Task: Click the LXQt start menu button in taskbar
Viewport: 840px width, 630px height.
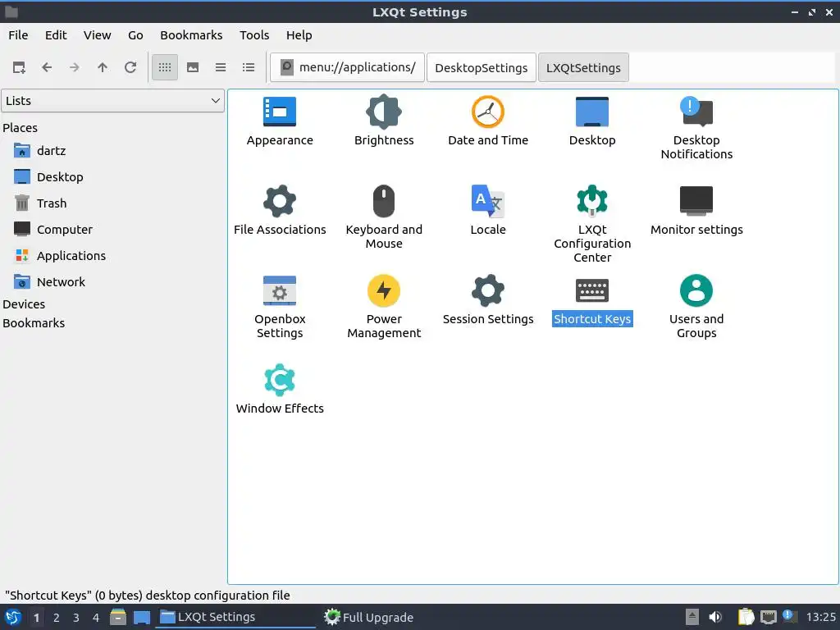Action: tap(12, 617)
